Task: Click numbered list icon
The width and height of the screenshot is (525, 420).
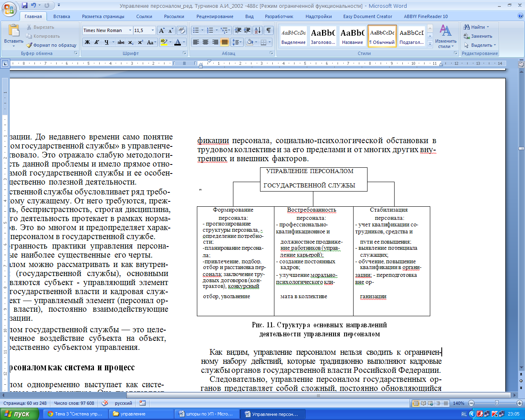Action: pos(210,30)
